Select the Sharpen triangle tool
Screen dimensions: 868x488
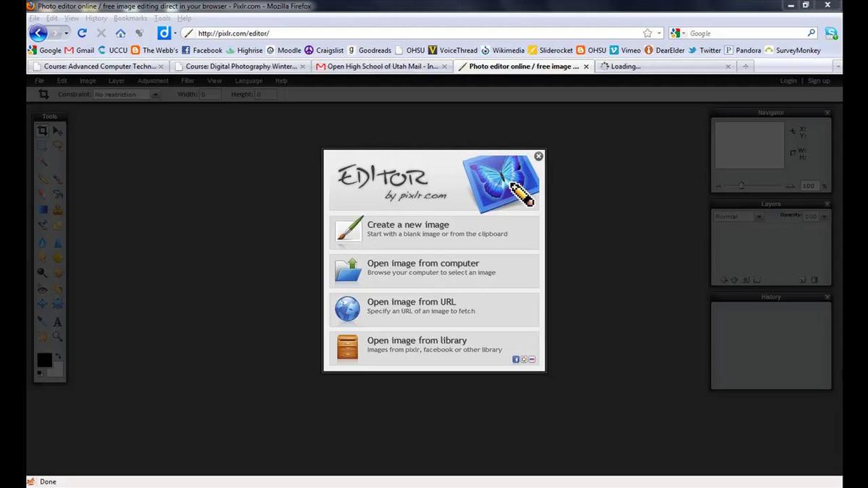click(x=58, y=242)
